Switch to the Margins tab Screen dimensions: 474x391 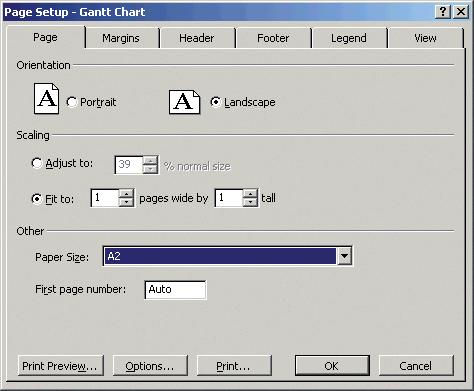coord(121,38)
